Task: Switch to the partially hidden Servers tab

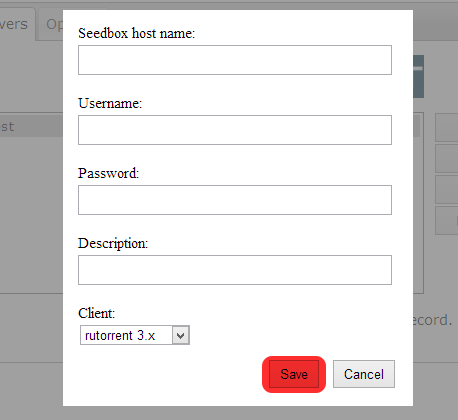Action: point(17,24)
